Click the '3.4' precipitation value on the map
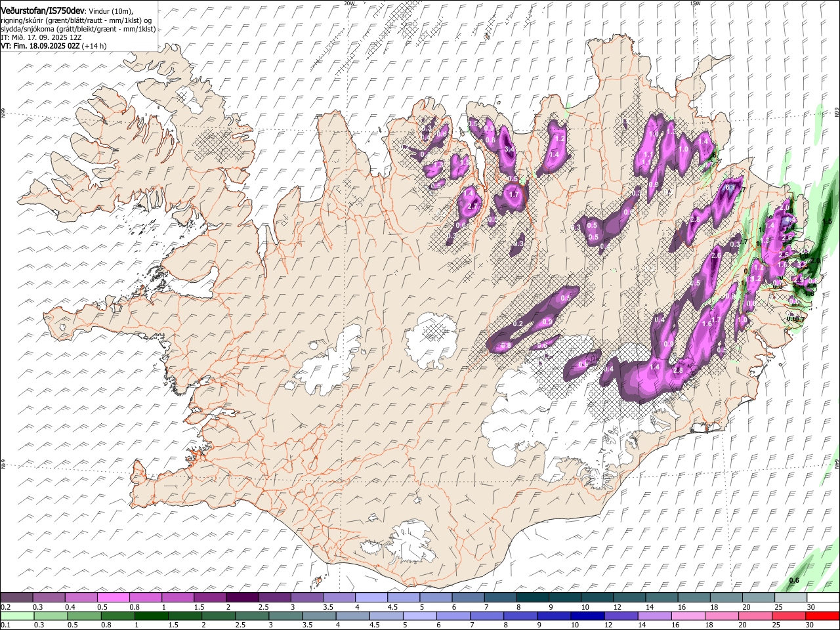This screenshot has height=630, width=840. [510, 149]
